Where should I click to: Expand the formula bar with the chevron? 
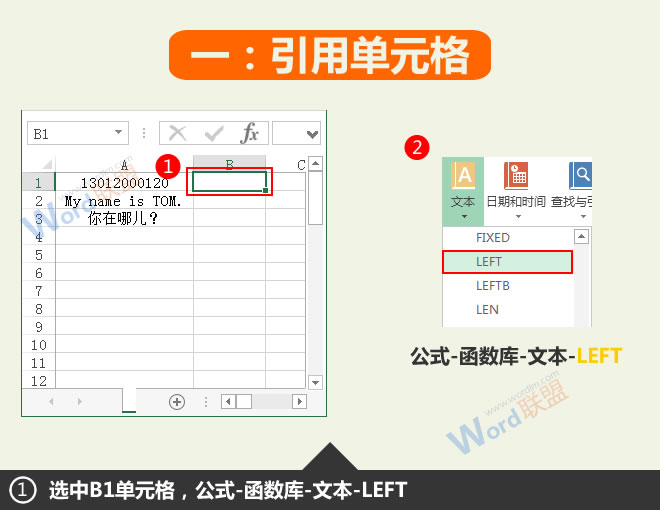pyautogui.click(x=312, y=134)
